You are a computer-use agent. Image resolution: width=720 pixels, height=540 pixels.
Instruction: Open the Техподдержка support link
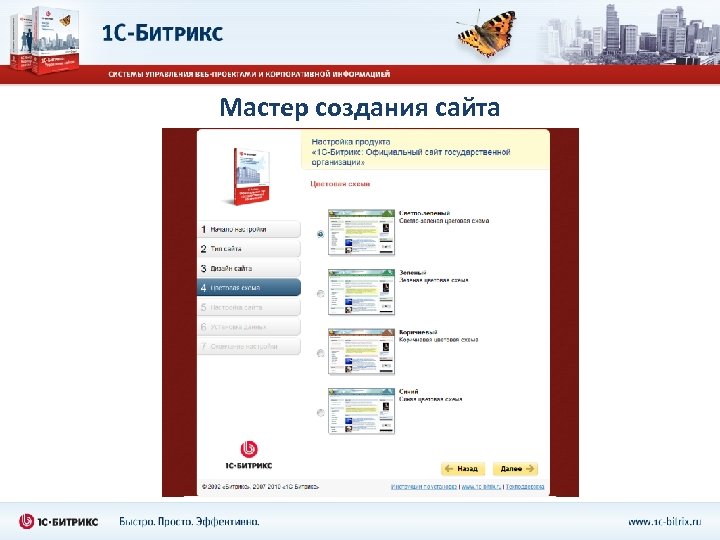click(x=525, y=487)
